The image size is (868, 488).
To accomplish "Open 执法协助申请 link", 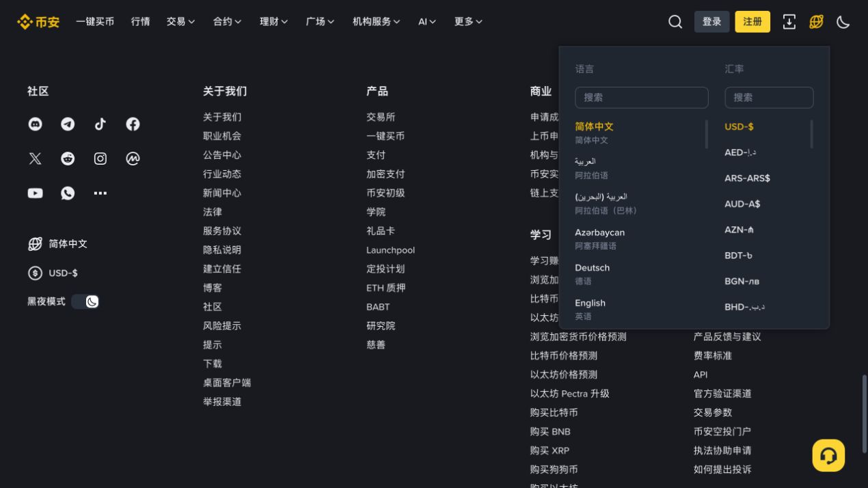I will 722,450.
